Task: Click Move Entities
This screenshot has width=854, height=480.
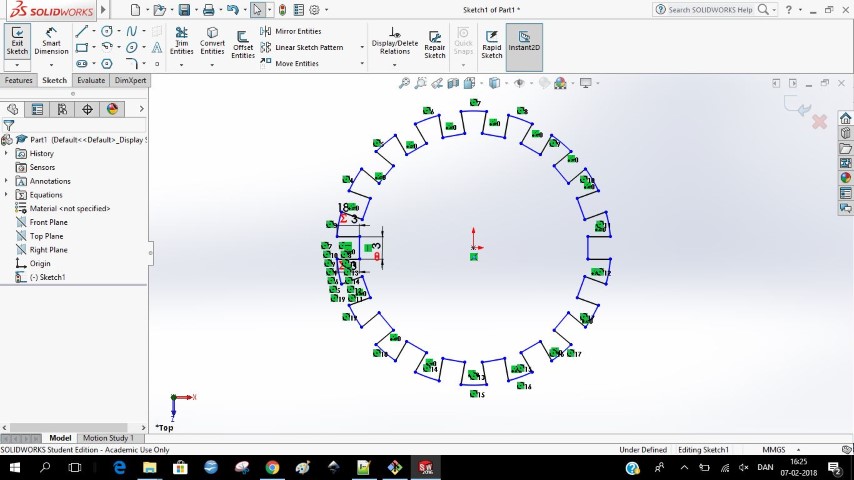Action: (289, 64)
